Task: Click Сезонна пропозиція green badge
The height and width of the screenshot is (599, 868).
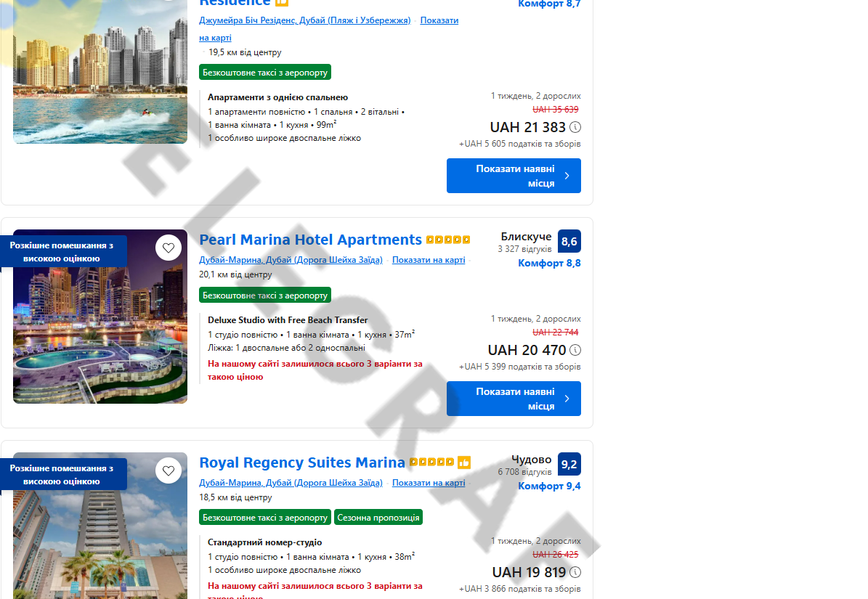Action: coord(378,518)
